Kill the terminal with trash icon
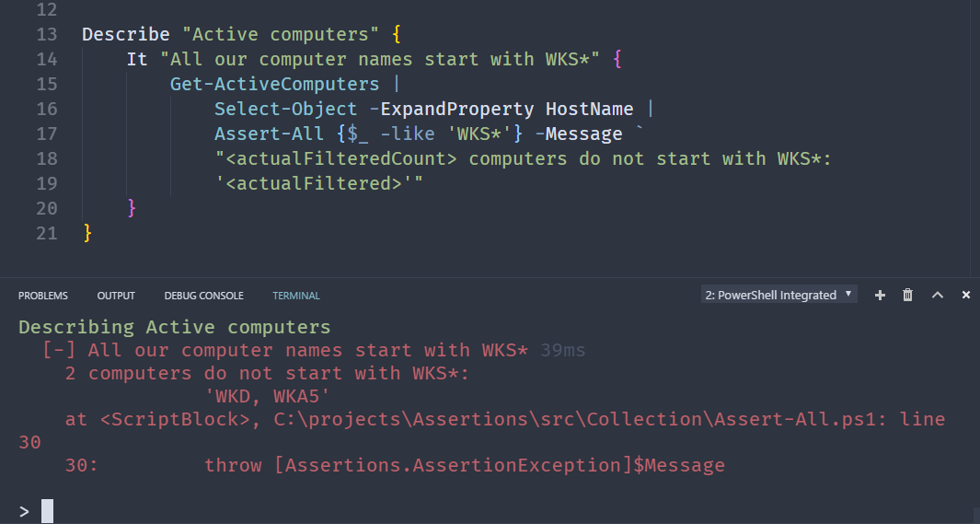The image size is (980, 524). [x=908, y=295]
